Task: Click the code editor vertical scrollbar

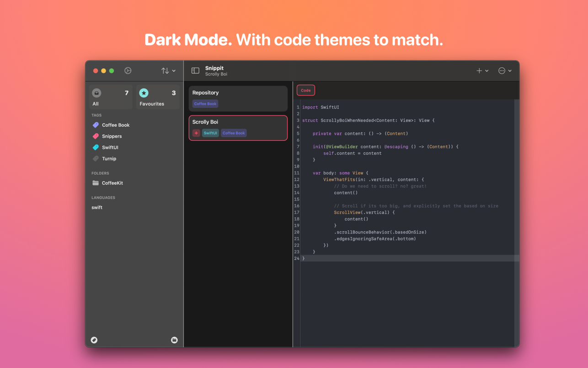Action: [x=517, y=223]
